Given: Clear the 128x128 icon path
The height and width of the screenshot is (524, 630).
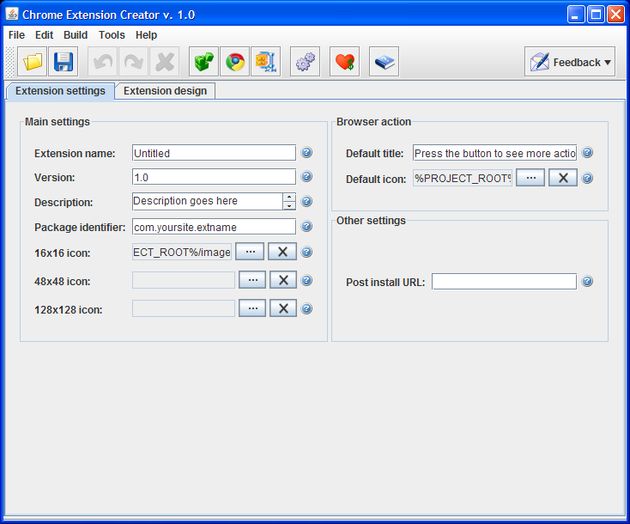Looking at the screenshot, I should point(283,308).
